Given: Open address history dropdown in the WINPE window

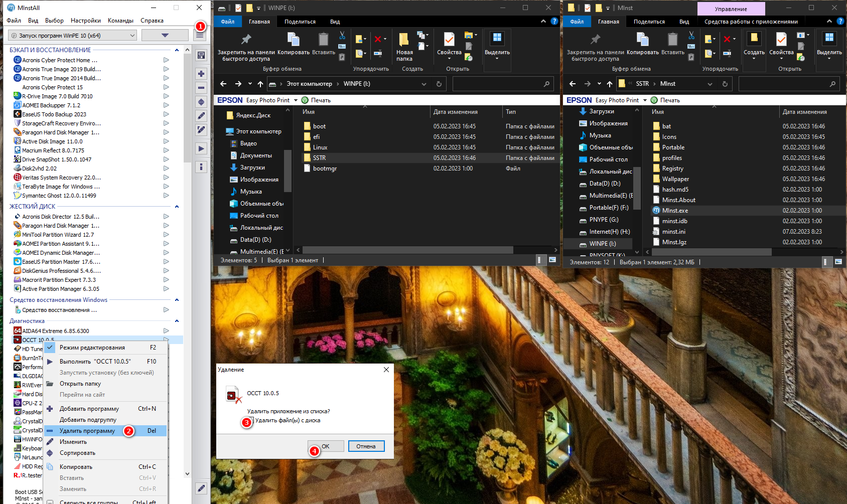Looking at the screenshot, I should click(424, 84).
